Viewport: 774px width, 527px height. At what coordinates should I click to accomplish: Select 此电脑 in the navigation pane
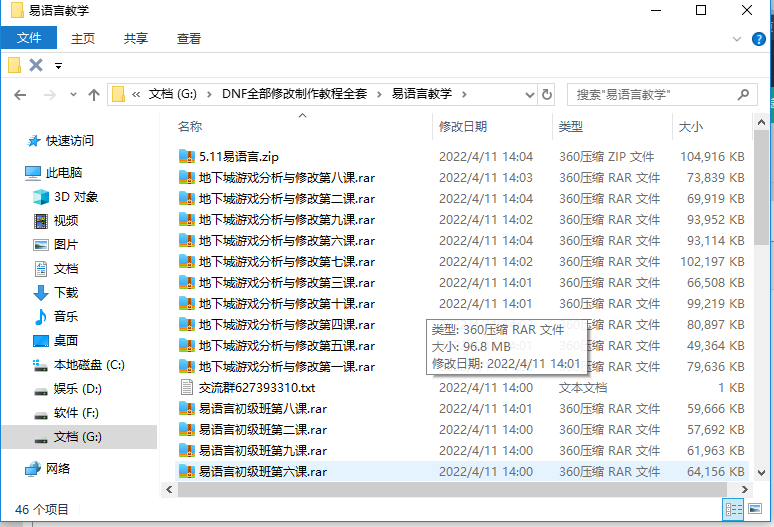coord(64,173)
